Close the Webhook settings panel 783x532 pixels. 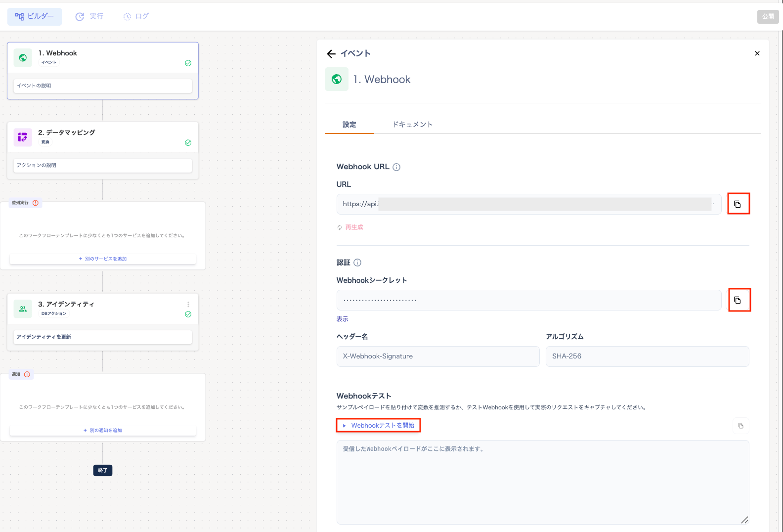coord(757,53)
